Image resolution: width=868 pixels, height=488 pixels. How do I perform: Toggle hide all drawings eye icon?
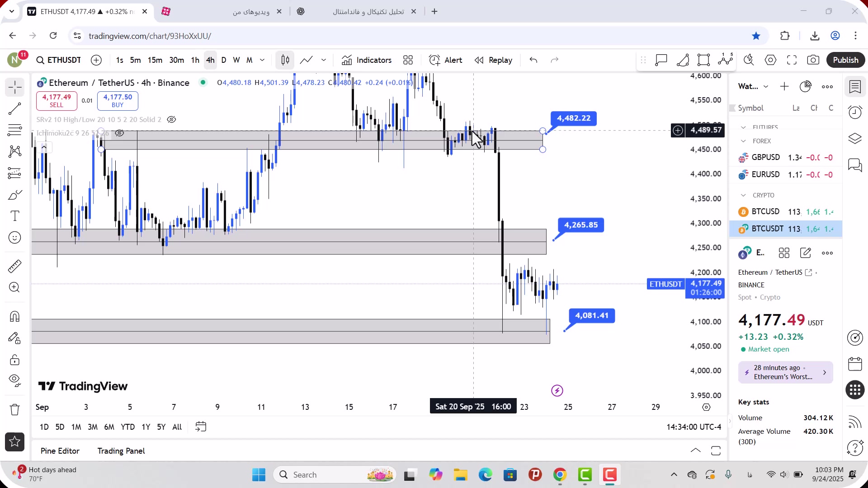(14, 381)
